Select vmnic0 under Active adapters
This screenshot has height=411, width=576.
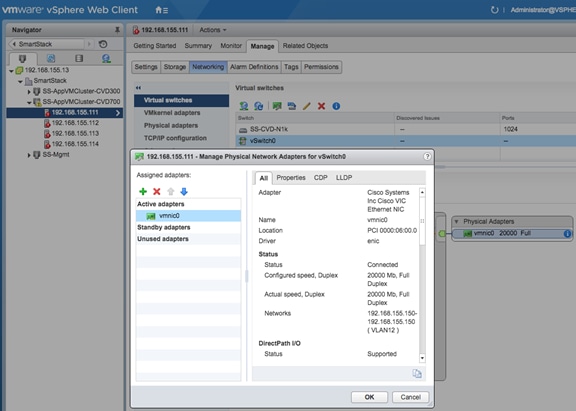coord(188,216)
